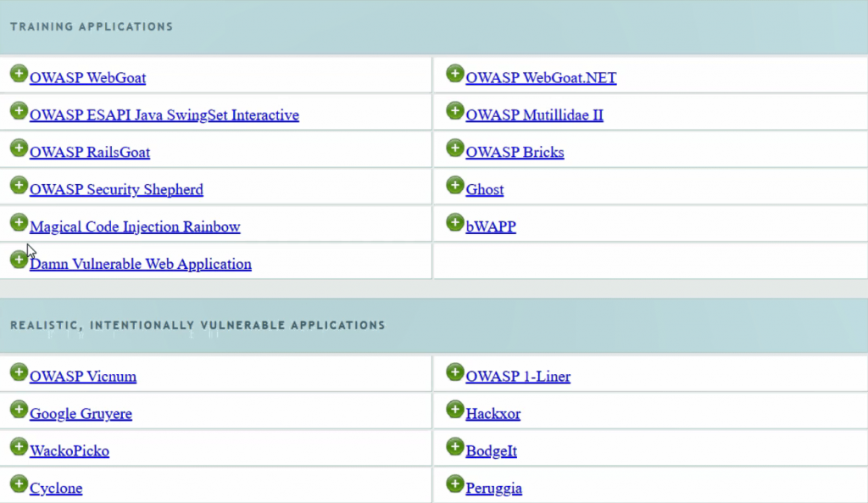Click the green plus beside Google Gruyere
This screenshot has width=868, height=503.
pyautogui.click(x=19, y=410)
